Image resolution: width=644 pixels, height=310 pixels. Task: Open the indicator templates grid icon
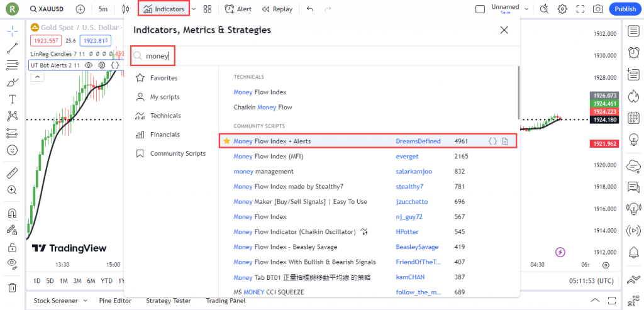click(x=208, y=9)
